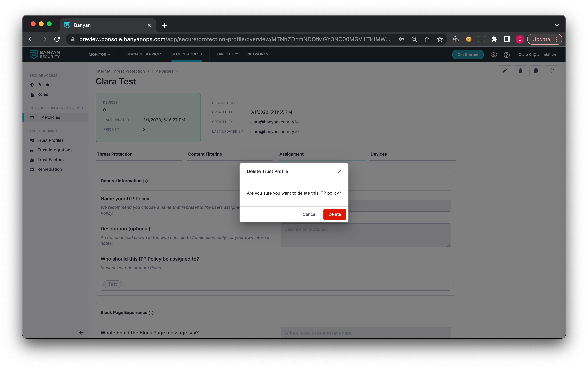This screenshot has width=588, height=368.
Task: Click the Block Page Experience info icon
Action: coord(151,313)
